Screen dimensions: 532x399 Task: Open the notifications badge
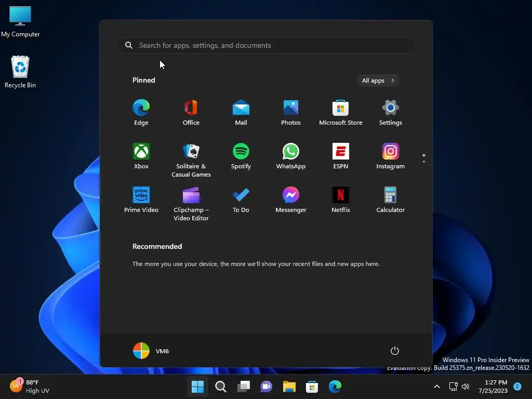517,386
